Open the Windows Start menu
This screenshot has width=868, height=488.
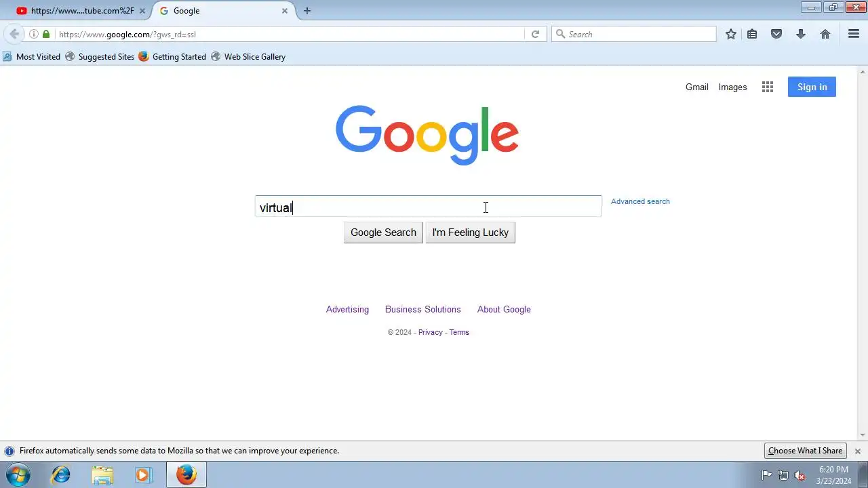coord(17,475)
